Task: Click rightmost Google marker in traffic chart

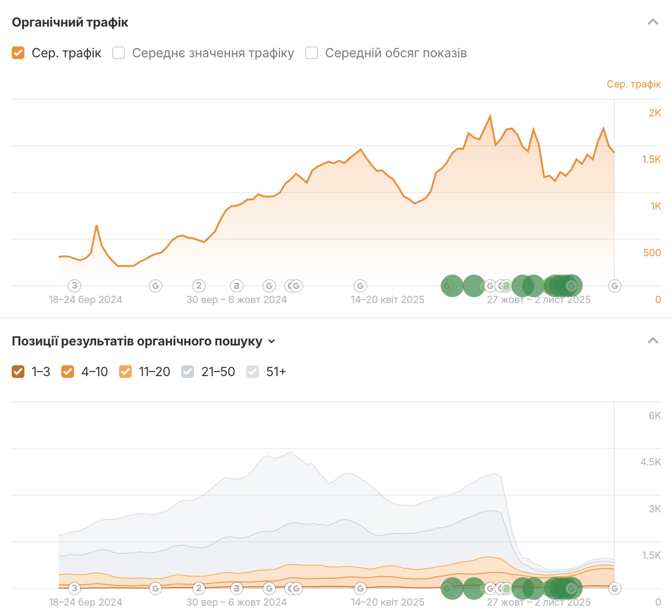Action: click(614, 285)
